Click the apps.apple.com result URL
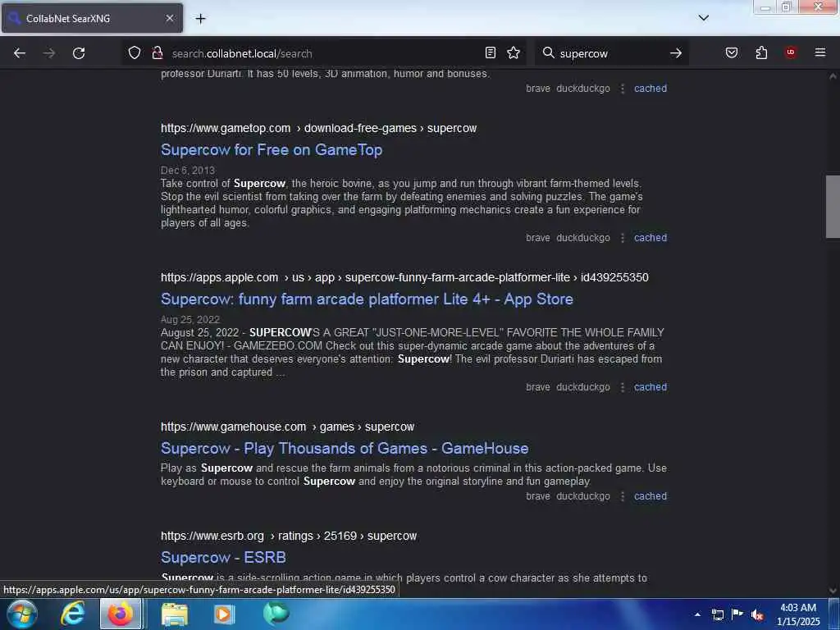Viewport: 840px width, 630px height. [404, 277]
